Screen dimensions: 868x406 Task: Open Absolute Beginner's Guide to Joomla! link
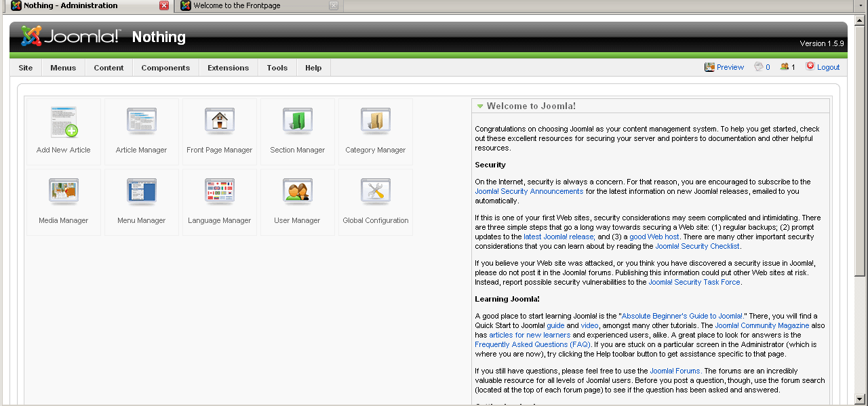682,316
